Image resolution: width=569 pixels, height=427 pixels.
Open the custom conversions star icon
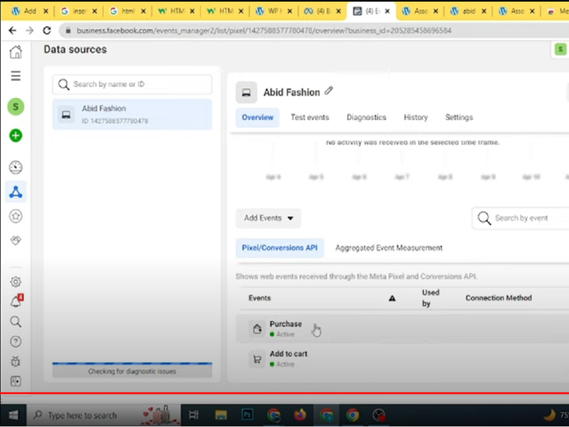[16, 216]
